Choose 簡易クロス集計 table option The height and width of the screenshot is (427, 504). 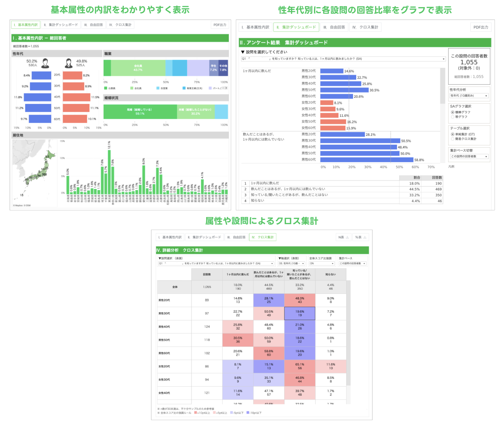453,139
